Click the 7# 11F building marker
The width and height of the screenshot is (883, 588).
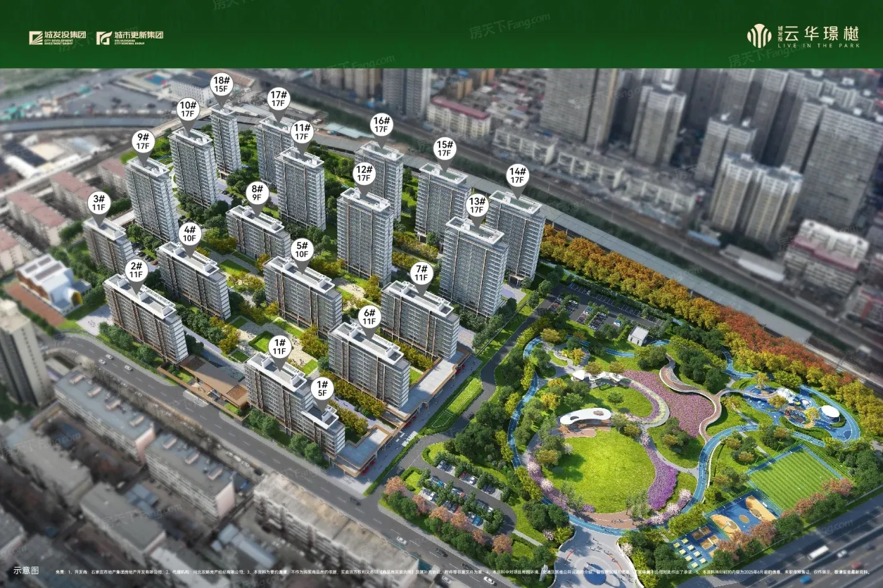[421, 273]
